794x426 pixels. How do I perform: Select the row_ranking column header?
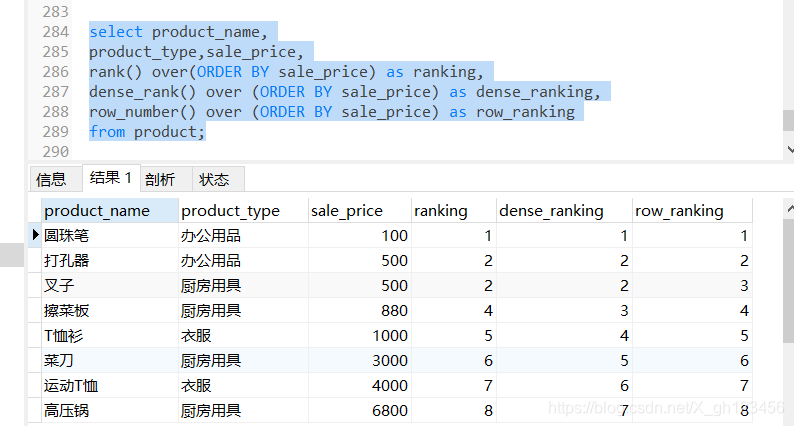[692, 211]
